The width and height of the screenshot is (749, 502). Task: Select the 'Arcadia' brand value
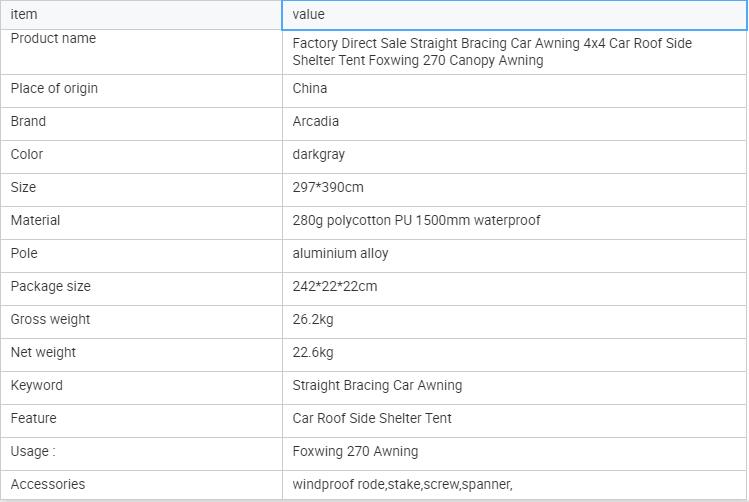316,121
